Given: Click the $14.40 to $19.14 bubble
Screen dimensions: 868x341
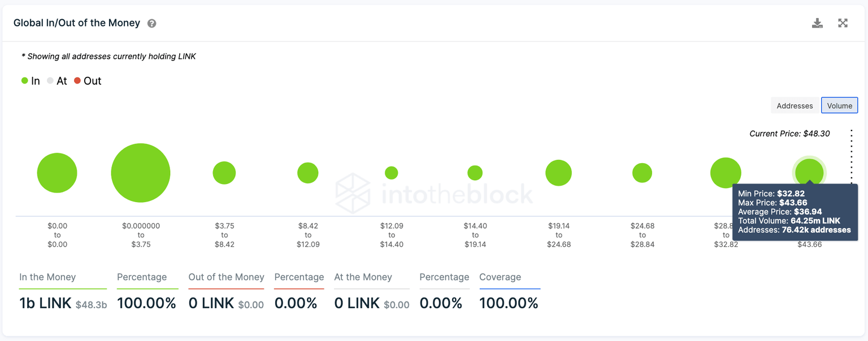Looking at the screenshot, I should [x=475, y=173].
